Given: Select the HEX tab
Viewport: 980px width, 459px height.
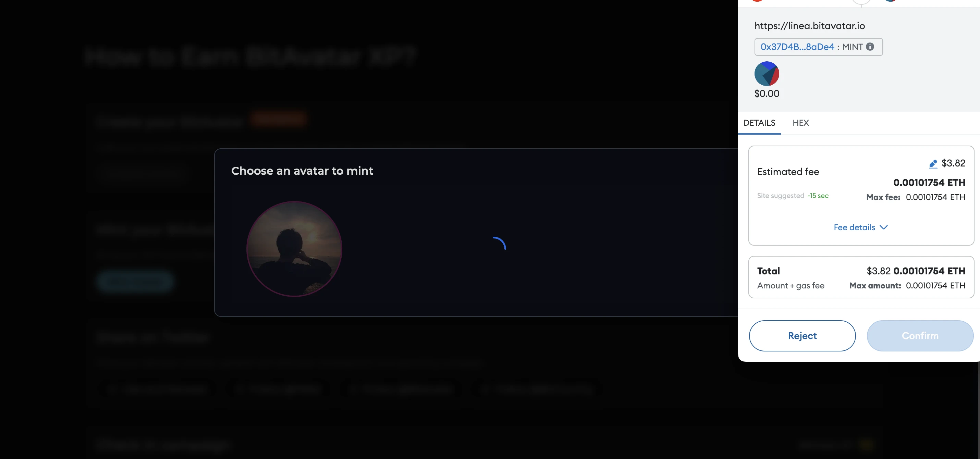Looking at the screenshot, I should click(801, 123).
